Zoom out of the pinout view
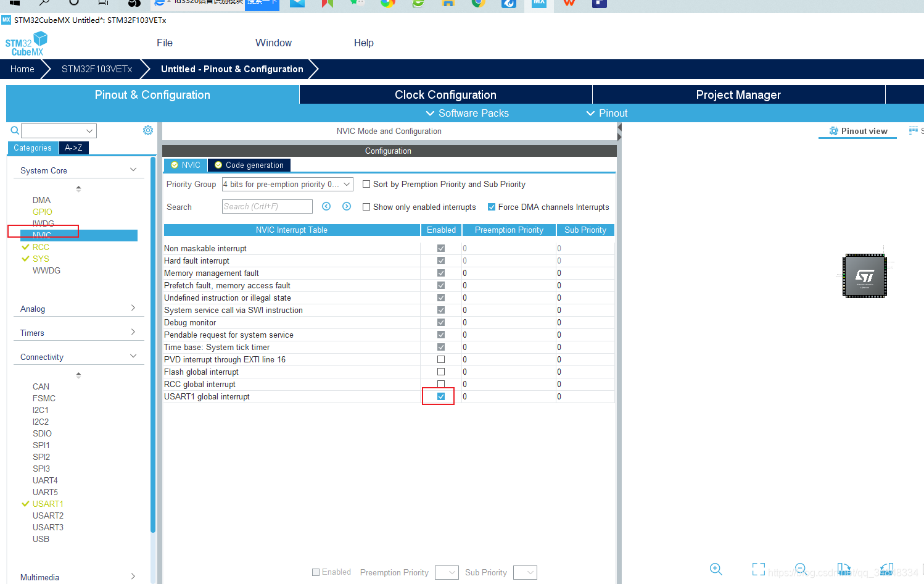The image size is (924, 584). 801,569
